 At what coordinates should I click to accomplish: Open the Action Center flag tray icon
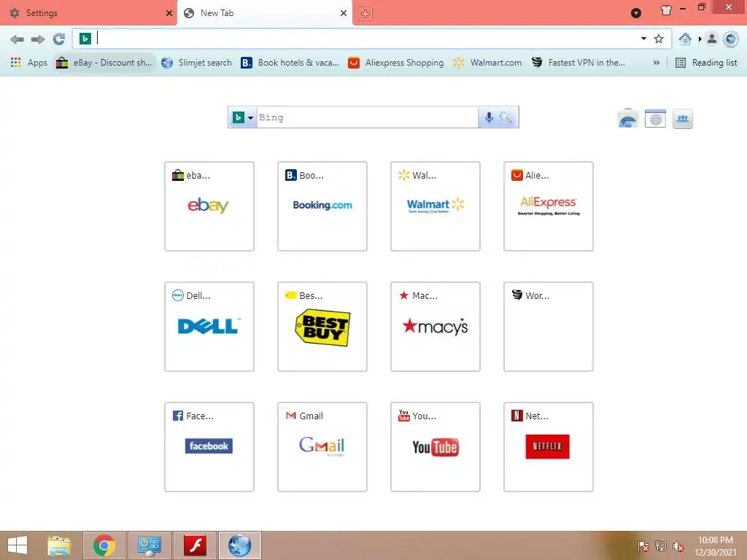[643, 546]
